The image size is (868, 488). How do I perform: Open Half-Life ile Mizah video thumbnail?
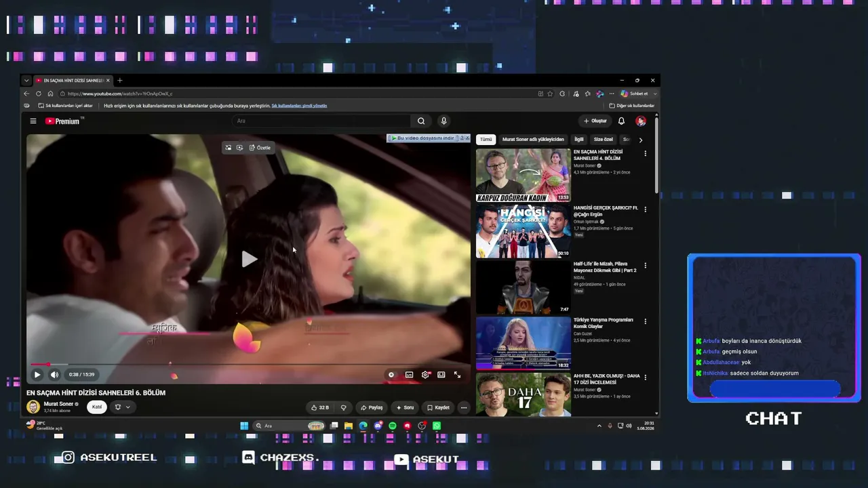tap(524, 287)
